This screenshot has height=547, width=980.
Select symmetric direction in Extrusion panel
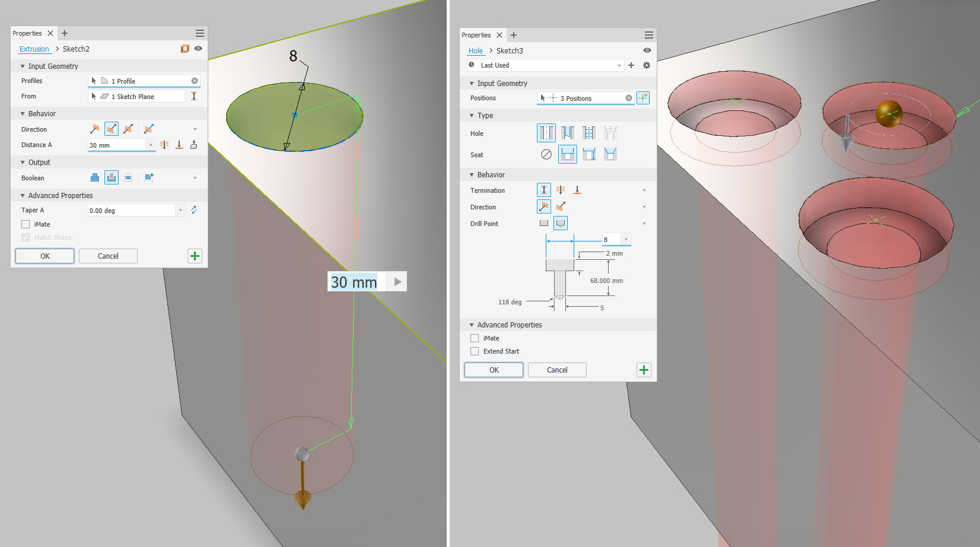point(128,129)
